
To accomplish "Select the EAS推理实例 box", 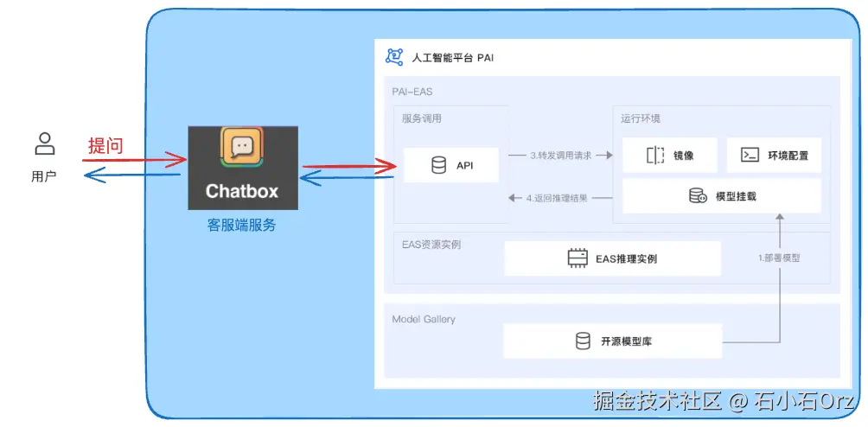I will (x=613, y=258).
